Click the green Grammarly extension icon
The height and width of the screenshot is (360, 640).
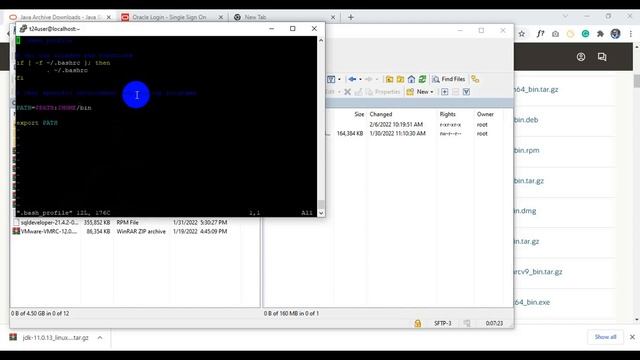pos(585,34)
